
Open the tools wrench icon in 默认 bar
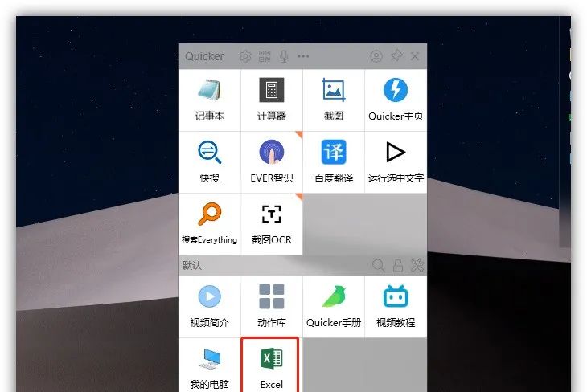417,266
